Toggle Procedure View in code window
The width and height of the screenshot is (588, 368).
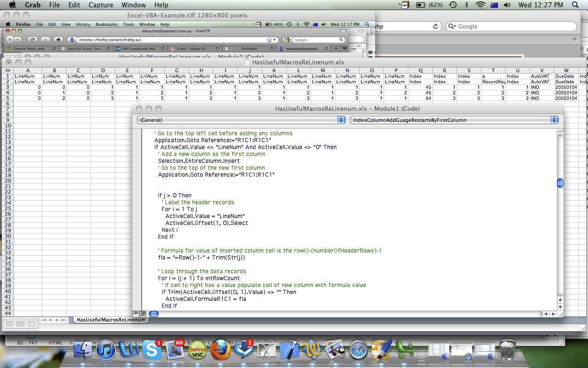pyautogui.click(x=136, y=314)
